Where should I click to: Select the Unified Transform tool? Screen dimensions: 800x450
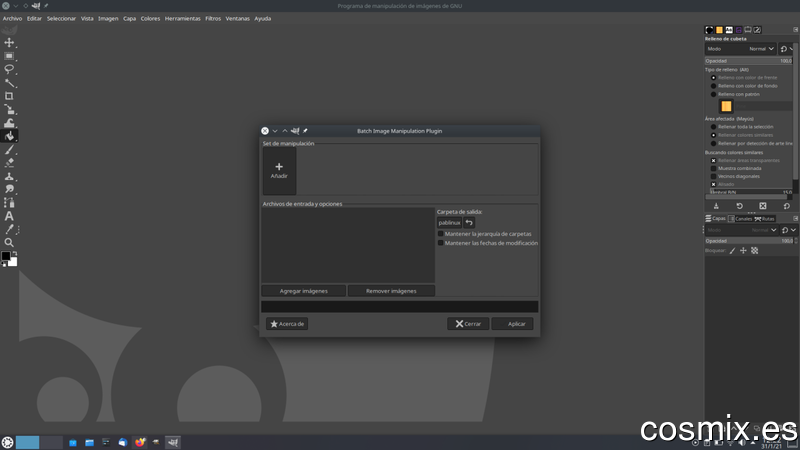pyautogui.click(x=9, y=109)
